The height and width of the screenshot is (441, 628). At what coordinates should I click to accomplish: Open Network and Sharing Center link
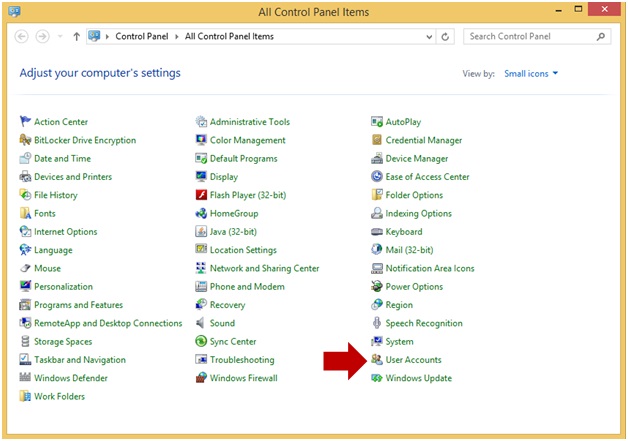(x=264, y=269)
